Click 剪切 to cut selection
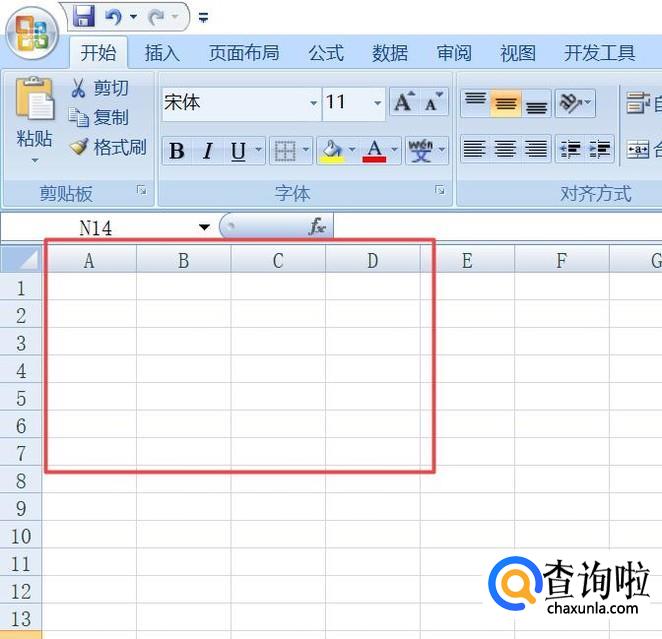The width and height of the screenshot is (662, 639). pyautogui.click(x=99, y=88)
